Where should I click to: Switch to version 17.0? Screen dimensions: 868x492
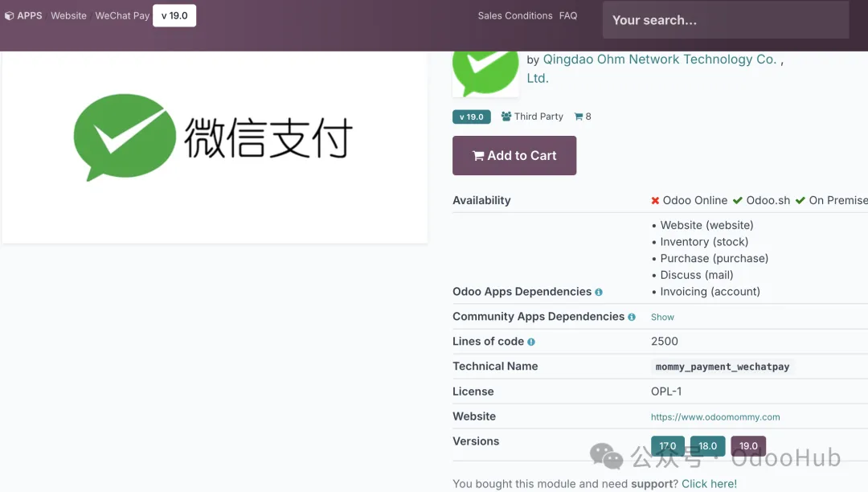click(x=668, y=446)
